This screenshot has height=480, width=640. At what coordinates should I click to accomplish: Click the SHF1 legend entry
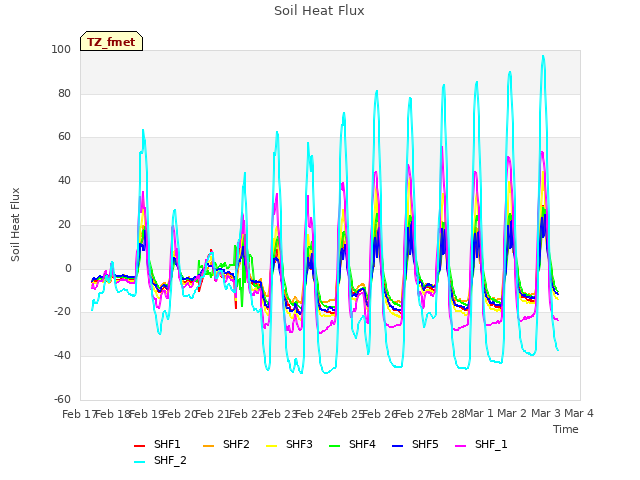coord(157,444)
